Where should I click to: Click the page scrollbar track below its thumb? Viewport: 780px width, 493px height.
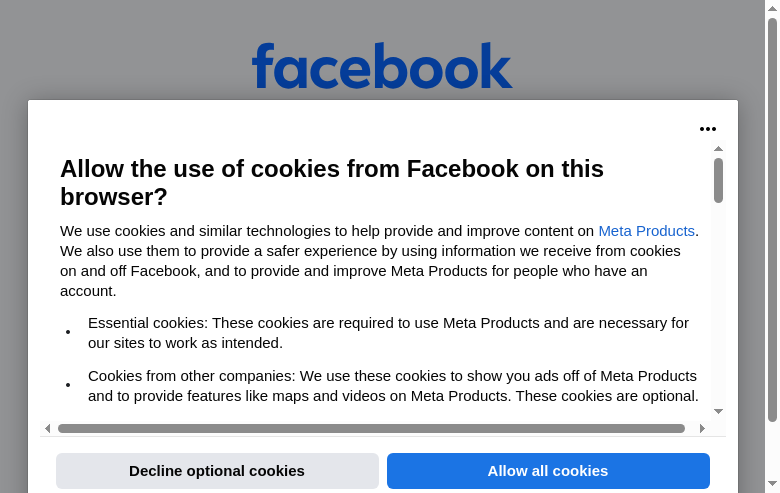pos(772,450)
